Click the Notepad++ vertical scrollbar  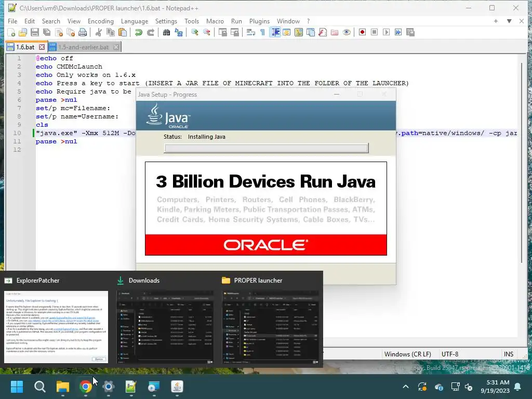point(522,163)
